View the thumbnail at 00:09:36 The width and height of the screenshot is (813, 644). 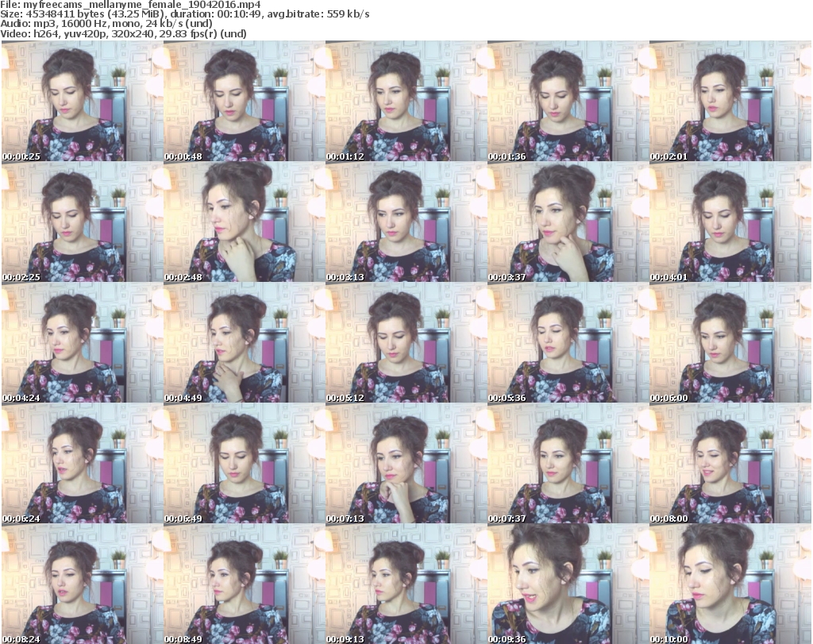(x=568, y=584)
